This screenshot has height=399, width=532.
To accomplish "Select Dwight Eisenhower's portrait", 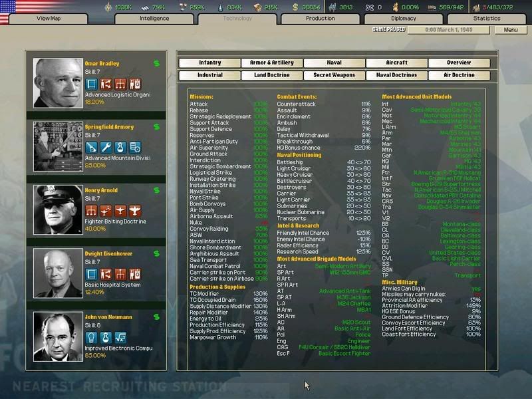I will (x=58, y=273).
